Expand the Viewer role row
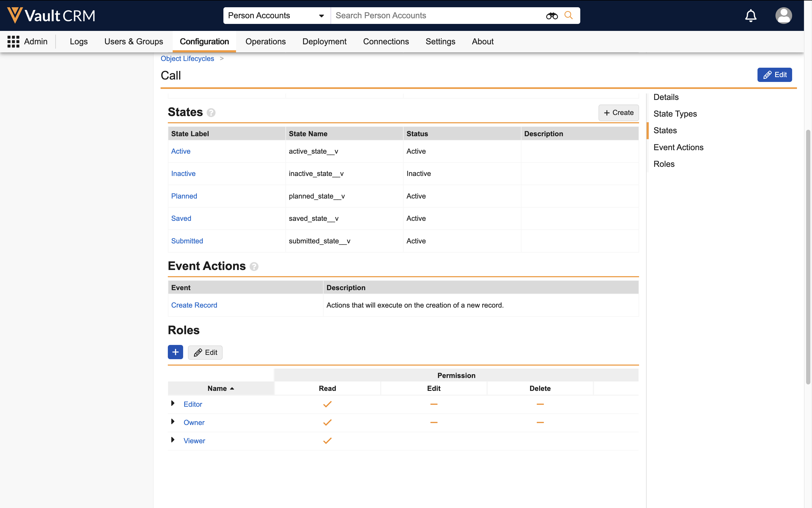 [173, 440]
